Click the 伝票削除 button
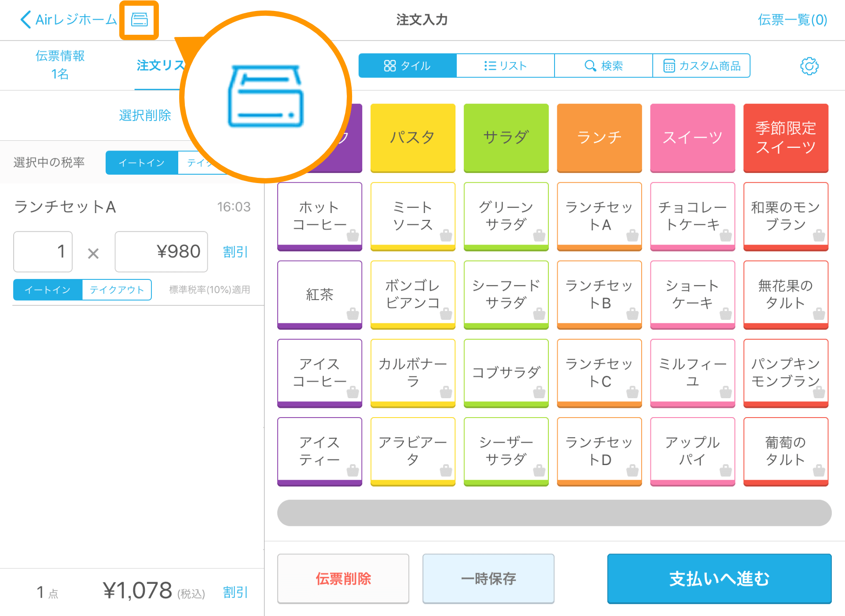 (343, 579)
